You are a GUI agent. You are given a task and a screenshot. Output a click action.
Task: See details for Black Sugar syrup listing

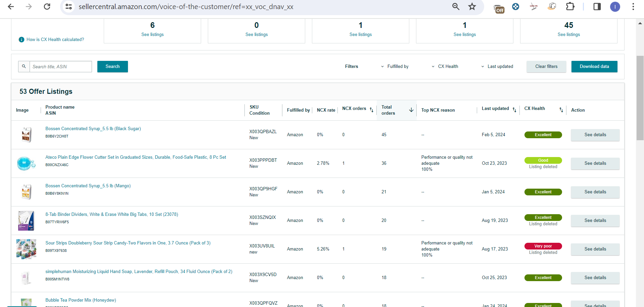595,135
